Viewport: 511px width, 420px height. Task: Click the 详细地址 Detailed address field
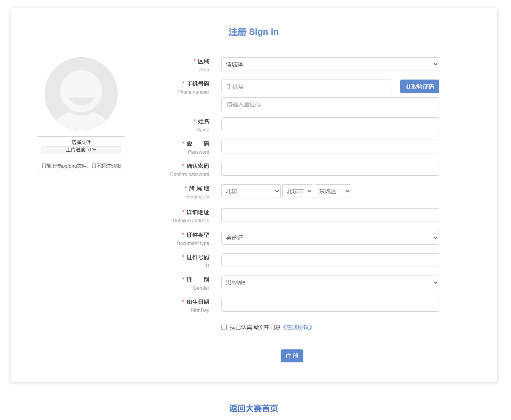point(330,215)
